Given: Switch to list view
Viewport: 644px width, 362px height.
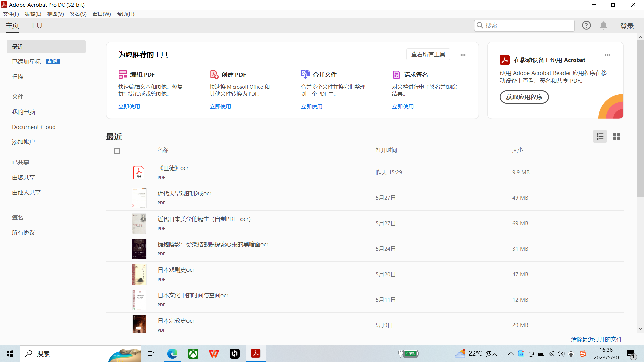Looking at the screenshot, I should (600, 136).
